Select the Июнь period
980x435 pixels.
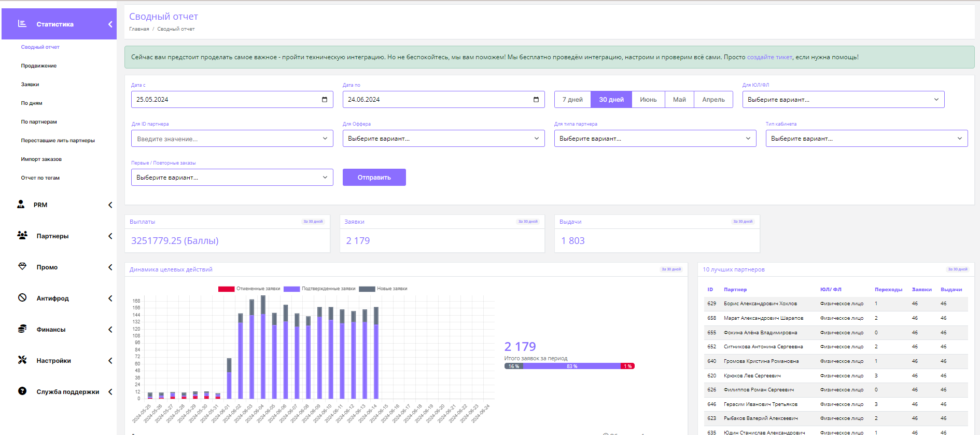coord(648,100)
